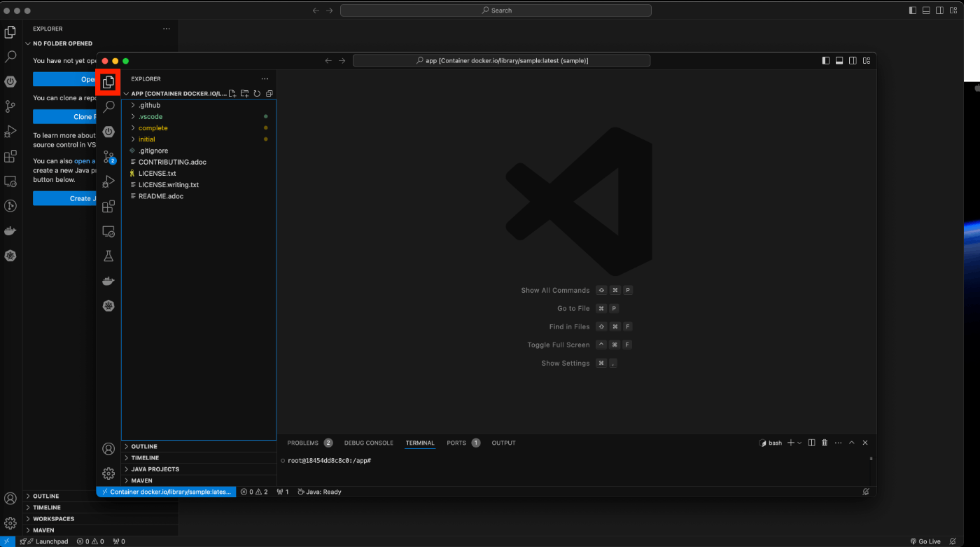980x547 pixels.
Task: Refresh the APP explorer tree
Action: [257, 93]
